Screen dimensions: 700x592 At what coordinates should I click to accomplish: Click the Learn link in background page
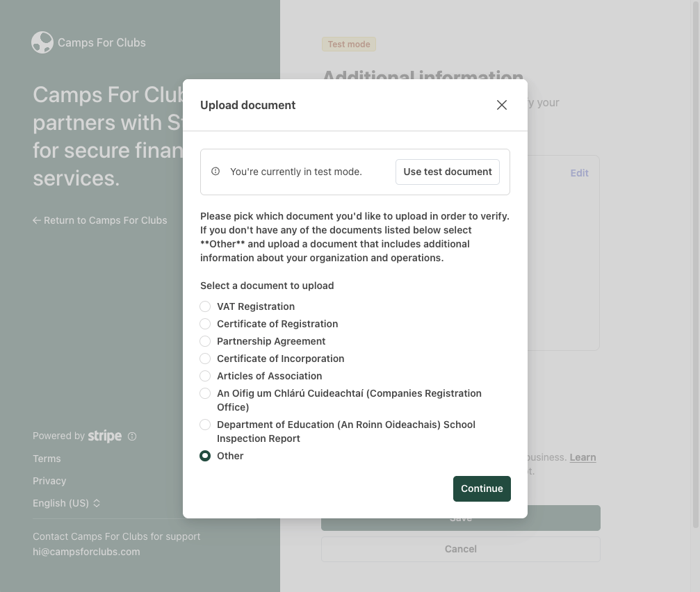(583, 457)
